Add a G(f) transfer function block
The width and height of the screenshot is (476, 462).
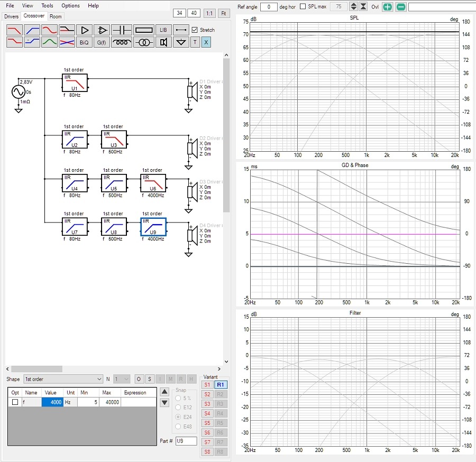coord(102,42)
